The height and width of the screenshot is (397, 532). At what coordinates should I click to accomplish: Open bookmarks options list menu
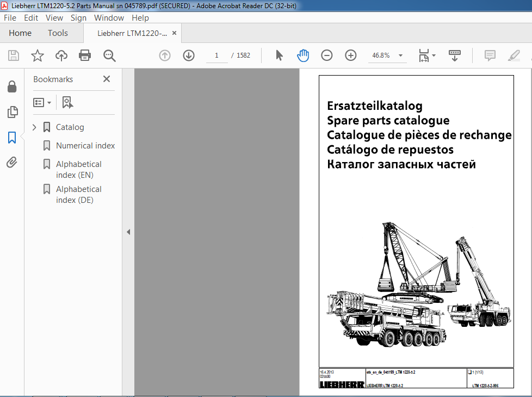click(x=42, y=102)
